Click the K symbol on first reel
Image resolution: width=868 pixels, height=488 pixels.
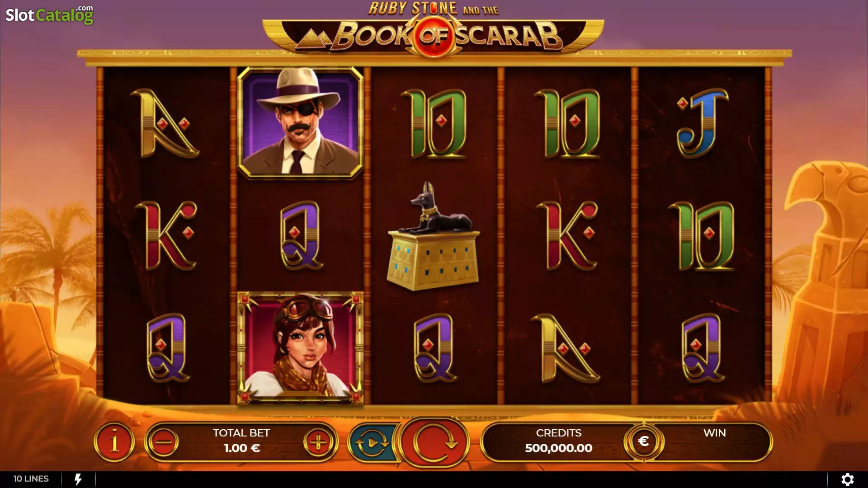166,235
